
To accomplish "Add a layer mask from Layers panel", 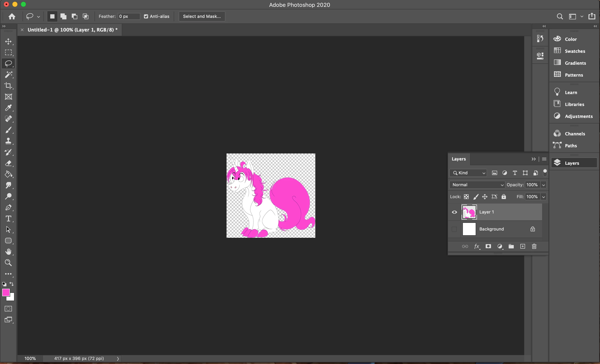I will pyautogui.click(x=488, y=246).
